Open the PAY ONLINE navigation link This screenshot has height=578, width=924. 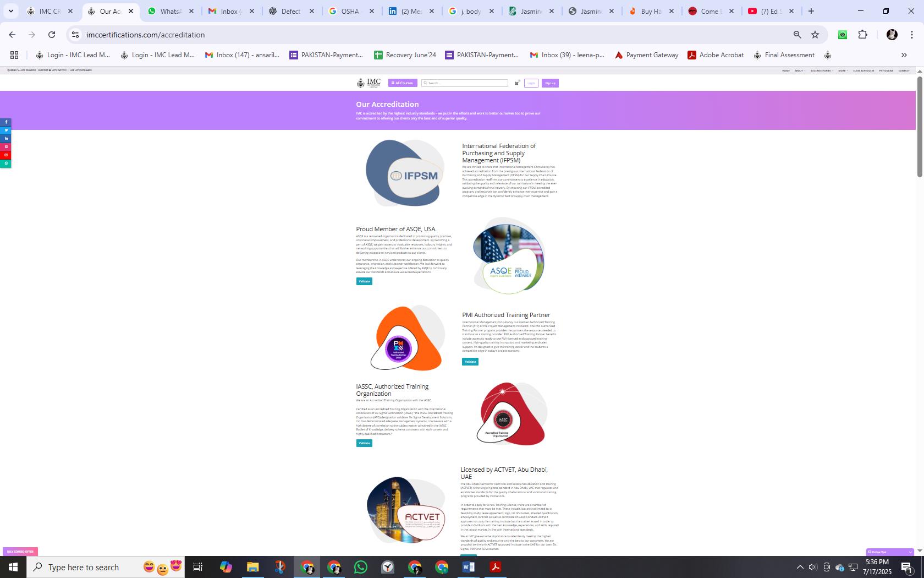tap(886, 70)
